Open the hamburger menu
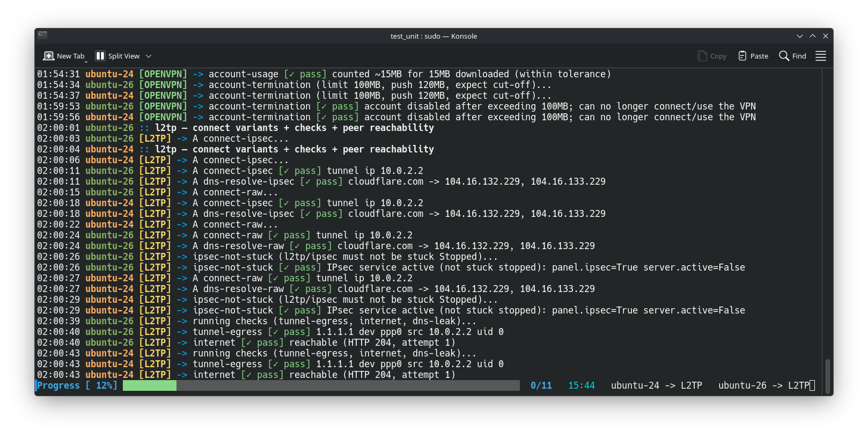The height and width of the screenshot is (437, 868). 821,56
